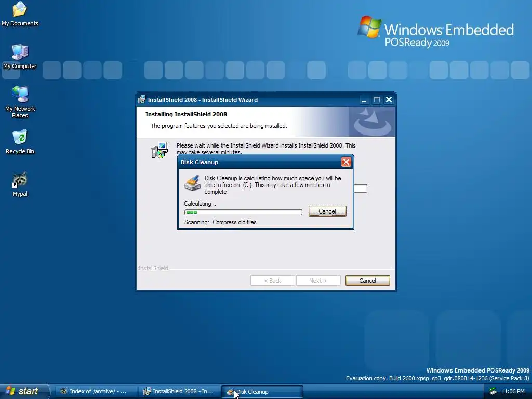Close the InstallShield Wizard window
Screen dimensions: 532x399
tap(389, 100)
